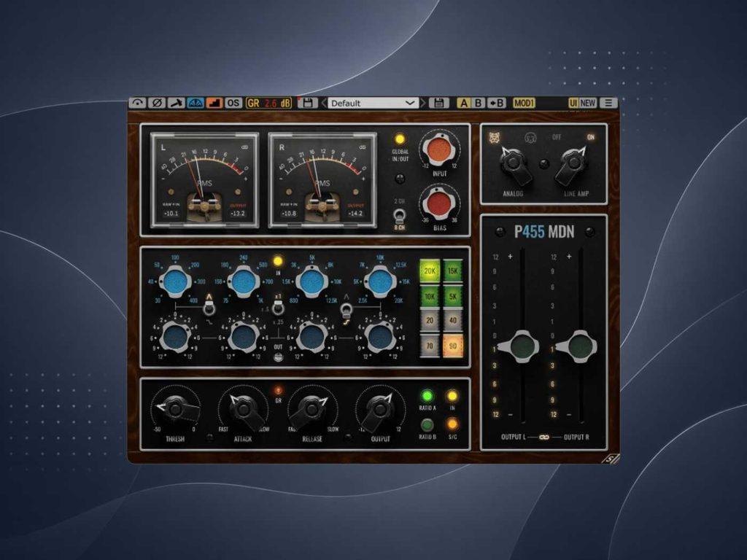Enable Ratio A green lamp
This screenshot has width=747, height=560.
427,396
